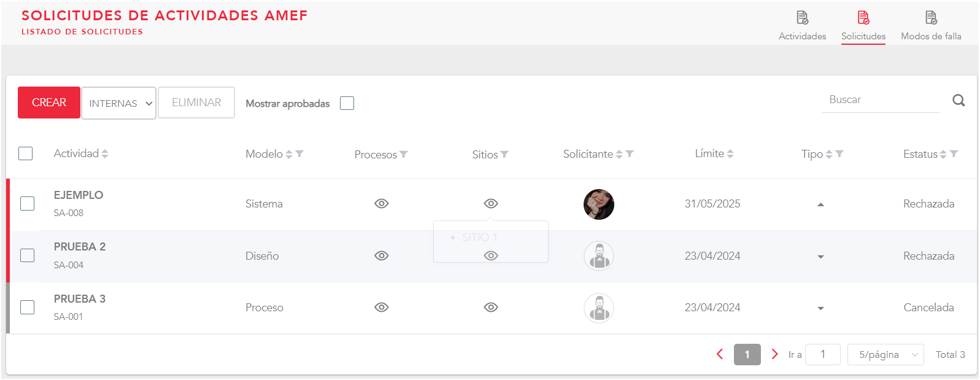Click the search magnifier icon
The width and height of the screenshot is (980, 380).
(x=959, y=100)
